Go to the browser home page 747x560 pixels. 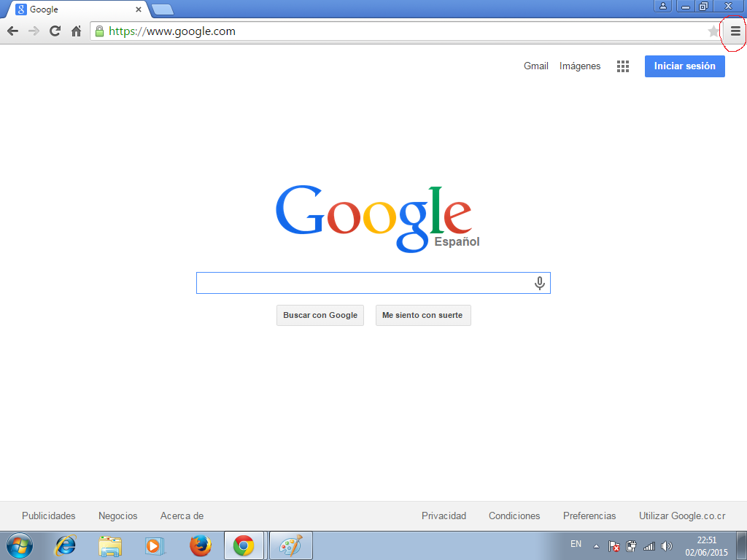(76, 31)
